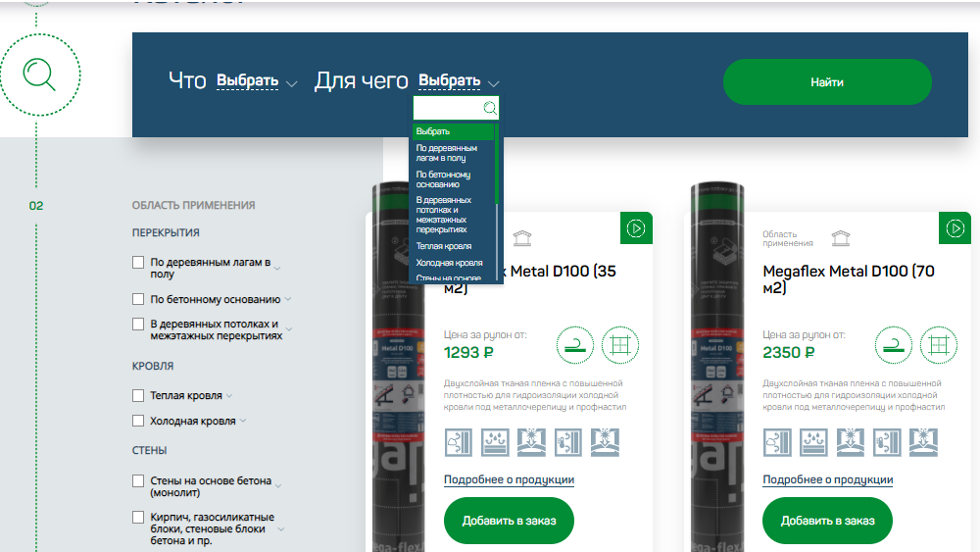Click the large magnifier icon in dotted circle
Screen dimensions: 980x552
click(x=39, y=75)
